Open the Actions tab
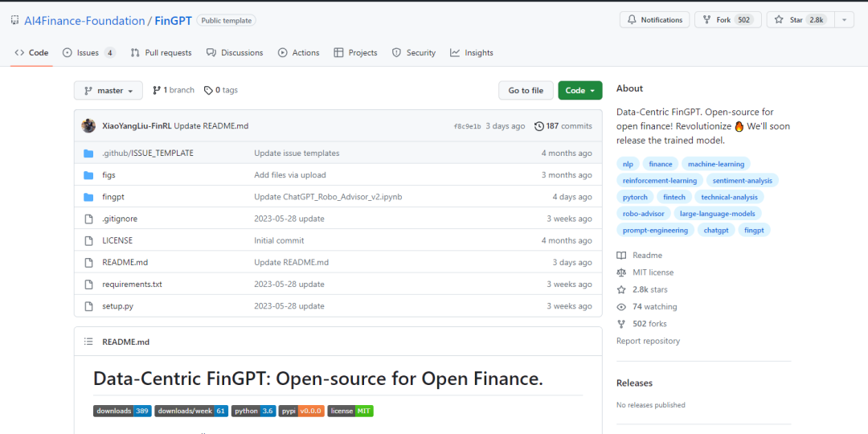868x434 pixels. click(299, 53)
